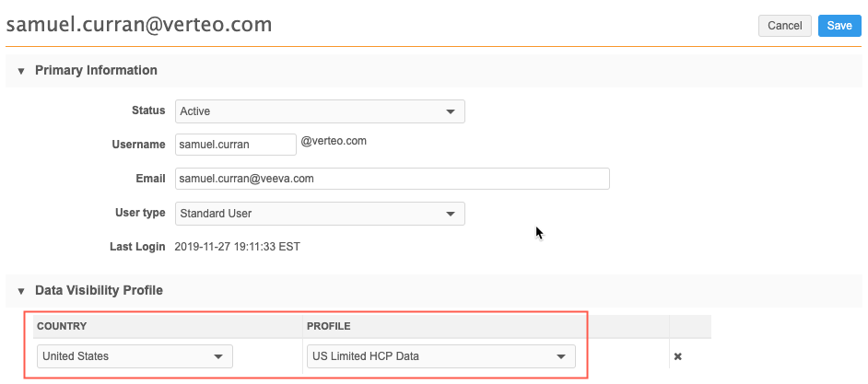Click the PROFILE column header

331,326
